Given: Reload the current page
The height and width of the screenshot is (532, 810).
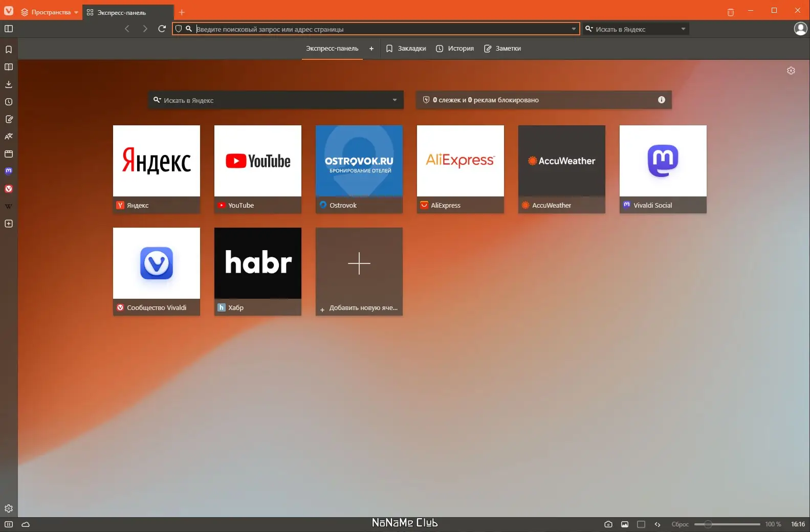Looking at the screenshot, I should pos(162,29).
